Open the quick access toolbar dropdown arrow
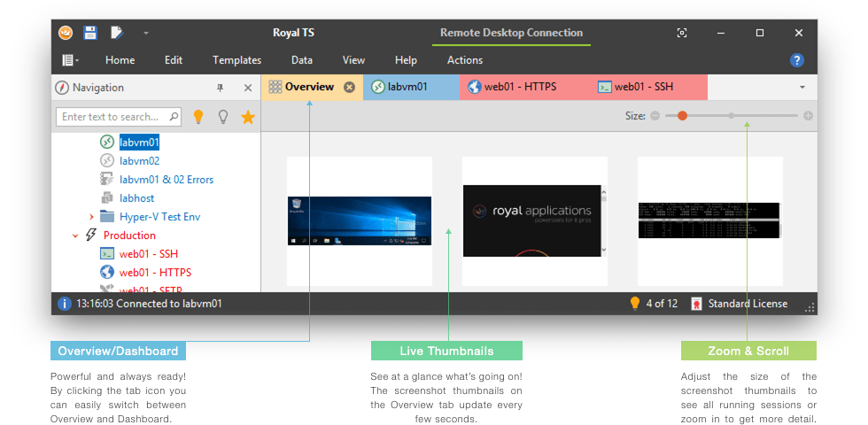The image size is (868, 425). pyautogui.click(x=145, y=34)
